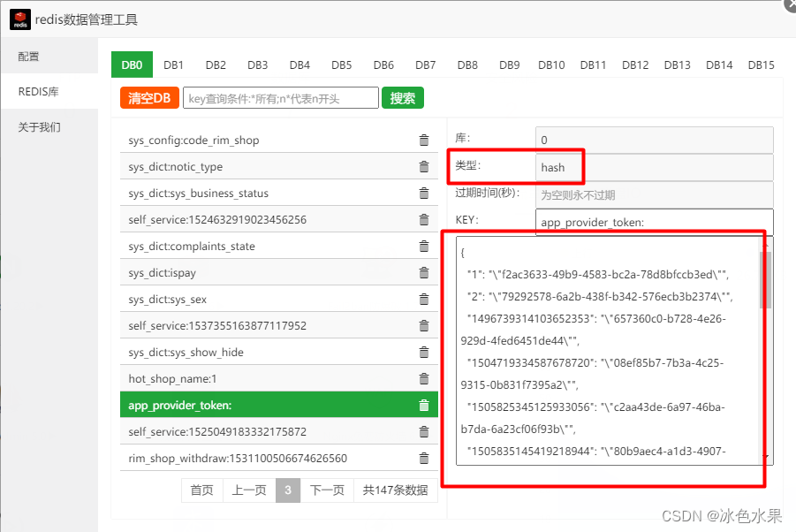Click the KEY field with app_provider_token:
This screenshot has width=796, height=532.
click(655, 223)
